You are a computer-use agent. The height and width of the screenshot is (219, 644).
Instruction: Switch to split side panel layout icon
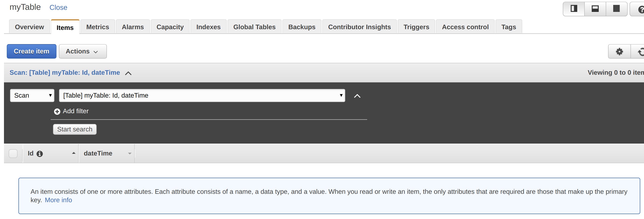(574, 9)
